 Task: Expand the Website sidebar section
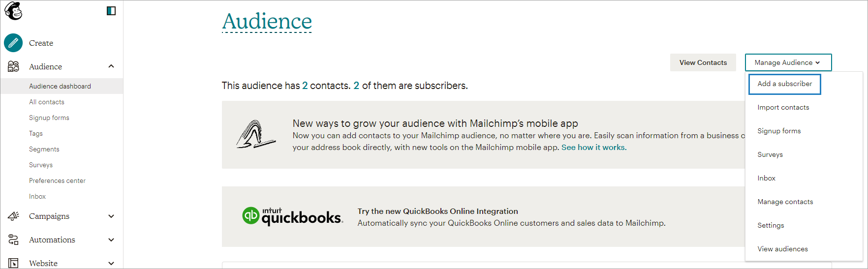(x=111, y=263)
